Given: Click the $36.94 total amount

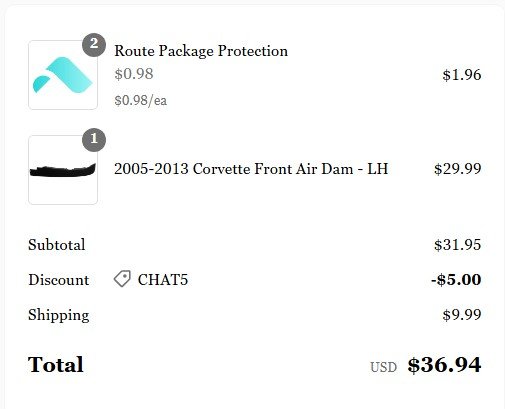Looking at the screenshot, I should pos(444,365).
